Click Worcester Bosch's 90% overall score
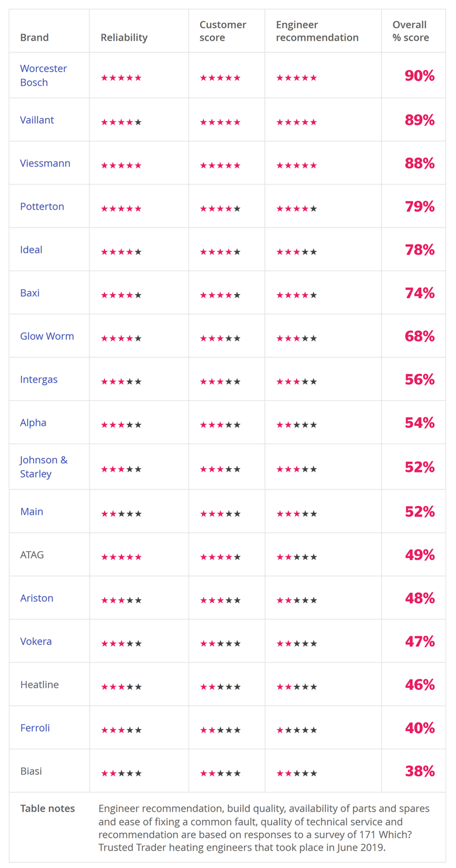The width and height of the screenshot is (456, 868). (419, 76)
